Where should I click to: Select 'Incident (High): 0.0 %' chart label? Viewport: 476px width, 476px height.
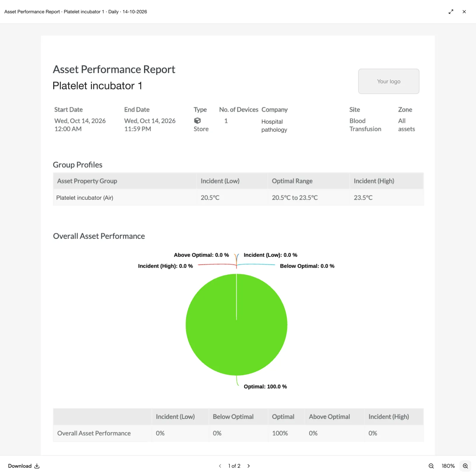tap(165, 266)
